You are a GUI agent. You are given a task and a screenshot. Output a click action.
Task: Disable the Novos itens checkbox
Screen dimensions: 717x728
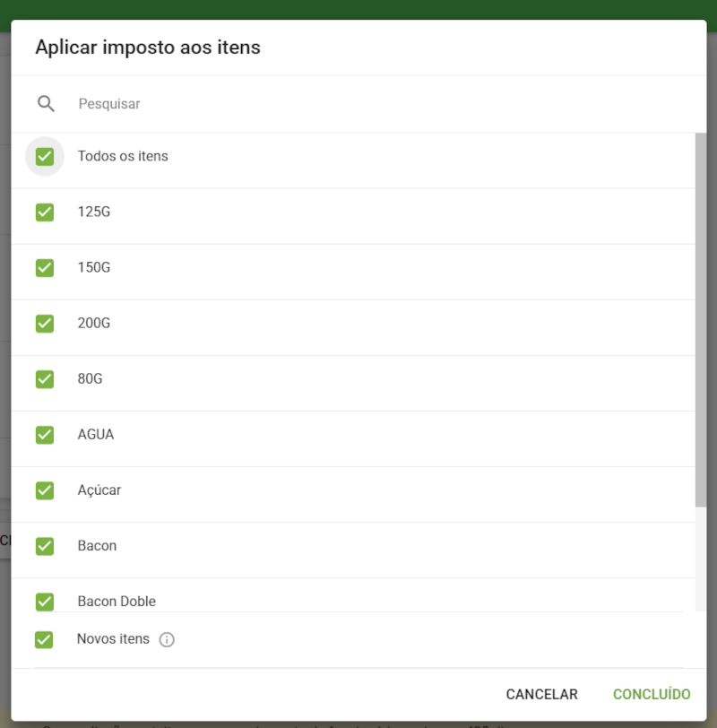click(x=45, y=639)
